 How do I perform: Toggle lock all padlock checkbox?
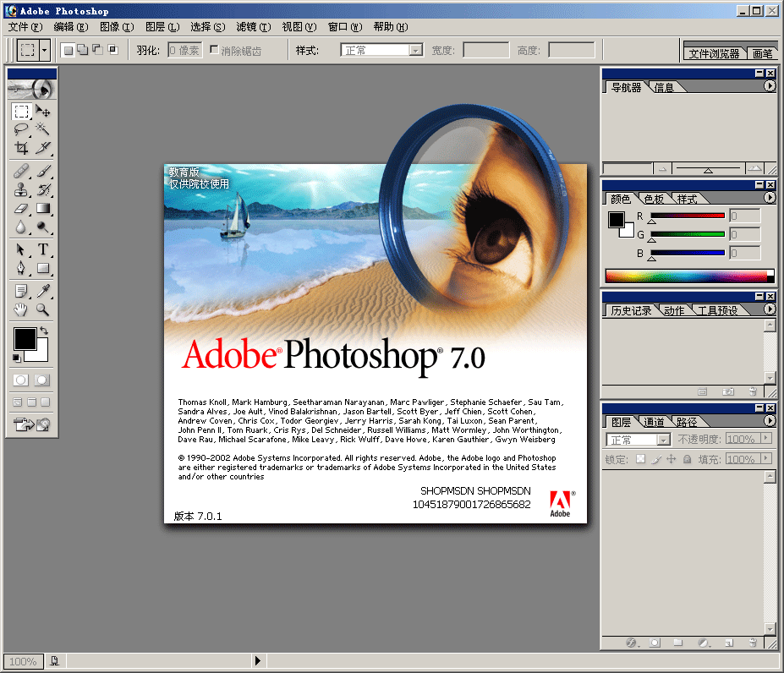pos(687,459)
